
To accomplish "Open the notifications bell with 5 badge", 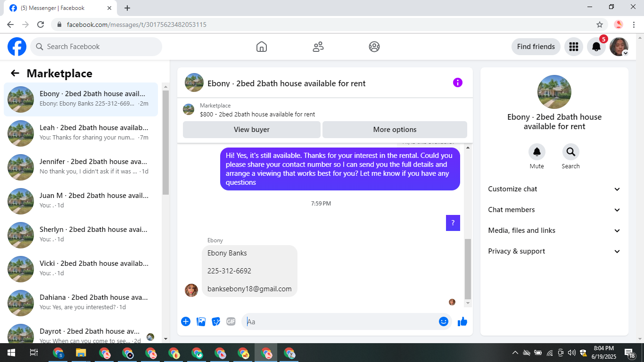I will pos(596,47).
